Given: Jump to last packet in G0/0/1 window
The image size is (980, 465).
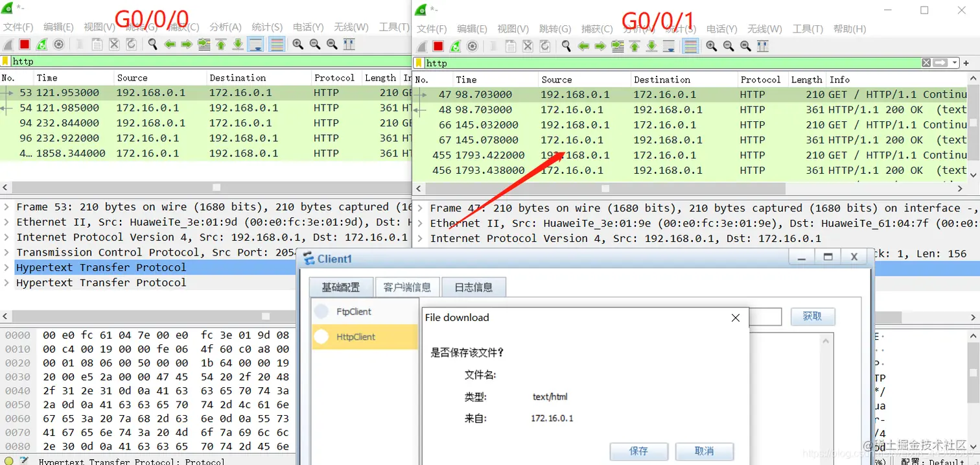Looking at the screenshot, I should 651,46.
